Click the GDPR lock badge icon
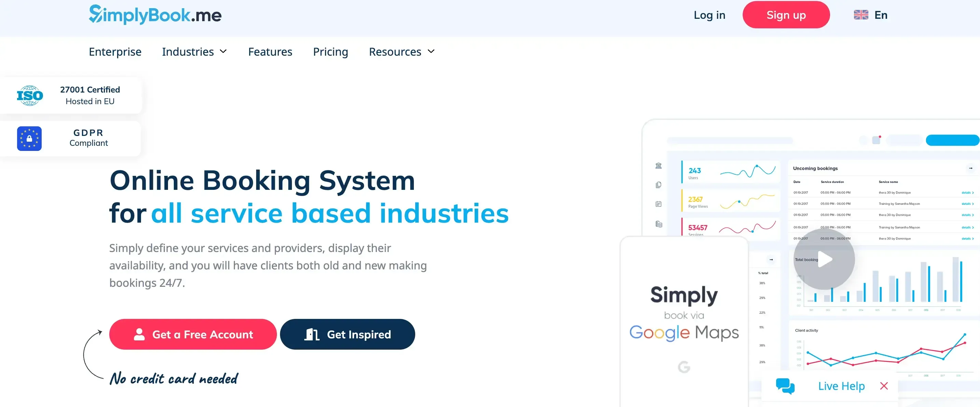This screenshot has height=407, width=980. coord(29,139)
